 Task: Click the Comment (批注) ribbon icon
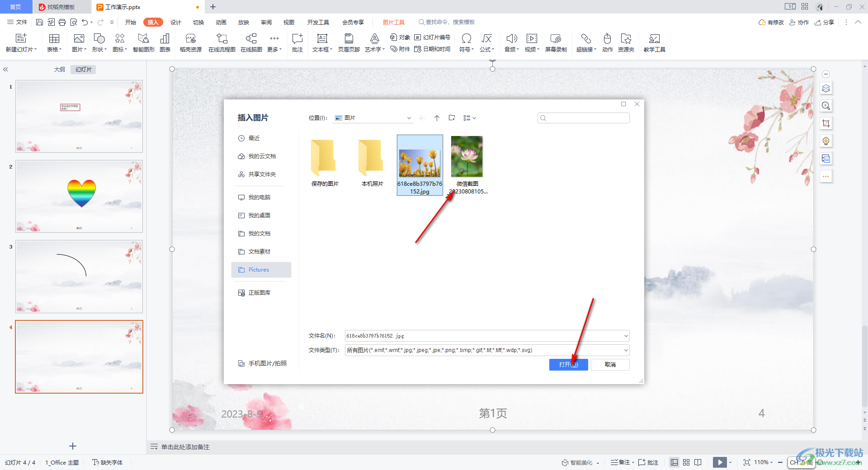point(297,38)
